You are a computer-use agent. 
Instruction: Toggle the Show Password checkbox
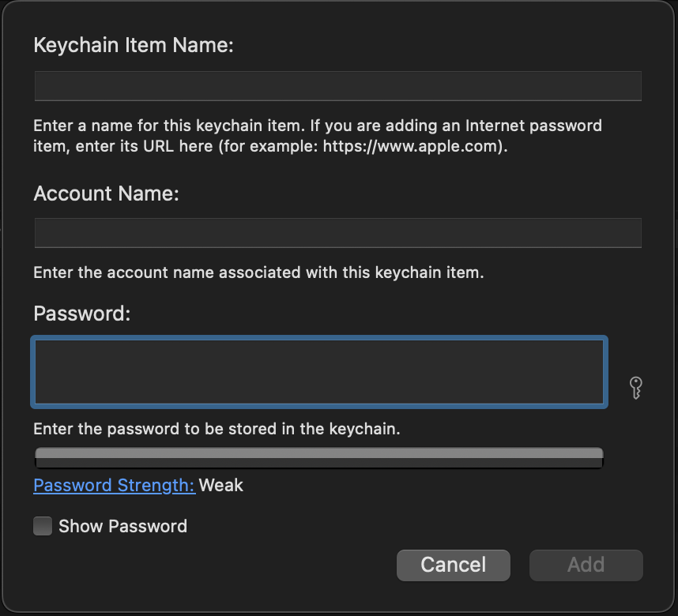pyautogui.click(x=43, y=527)
